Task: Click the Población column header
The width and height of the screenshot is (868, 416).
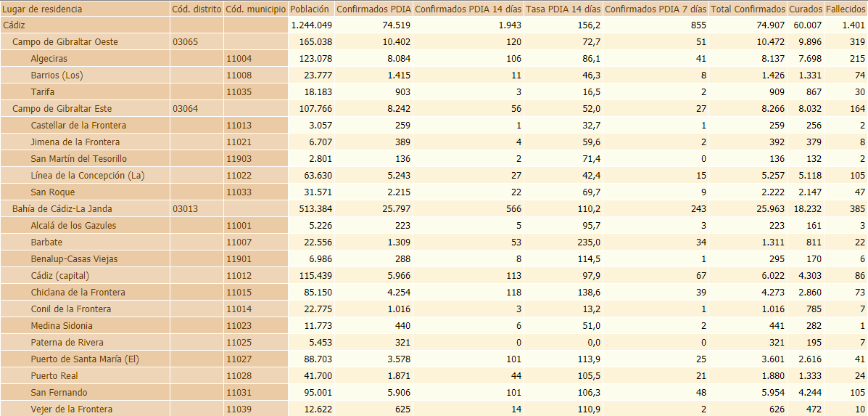Action: [310, 9]
